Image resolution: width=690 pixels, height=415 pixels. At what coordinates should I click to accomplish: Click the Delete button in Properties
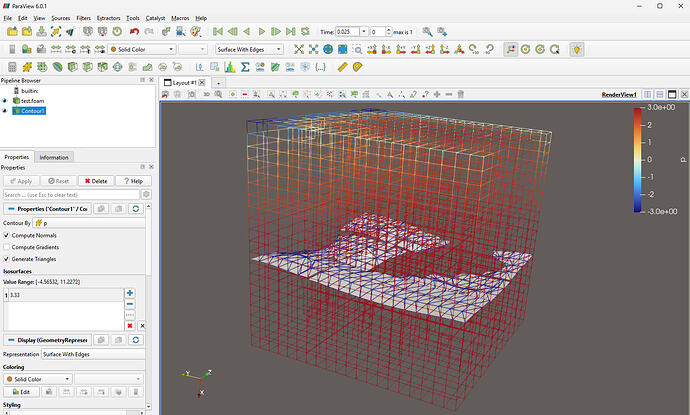pyautogui.click(x=95, y=181)
